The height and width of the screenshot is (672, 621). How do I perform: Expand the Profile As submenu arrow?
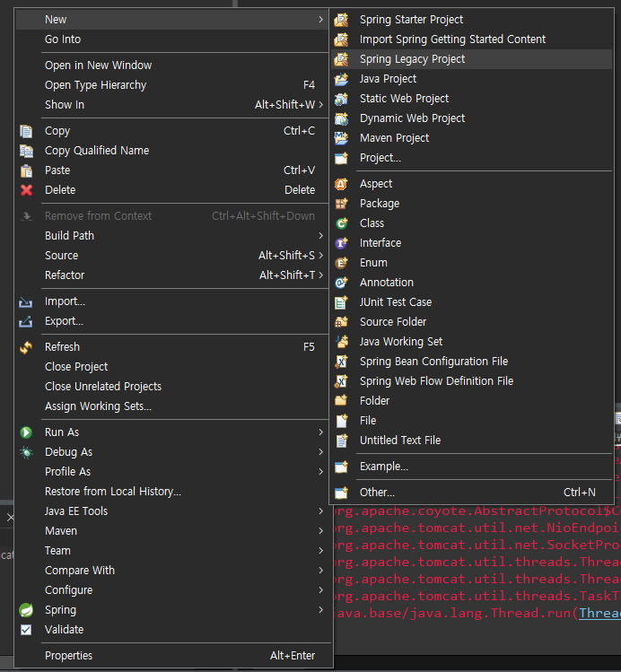[320, 472]
